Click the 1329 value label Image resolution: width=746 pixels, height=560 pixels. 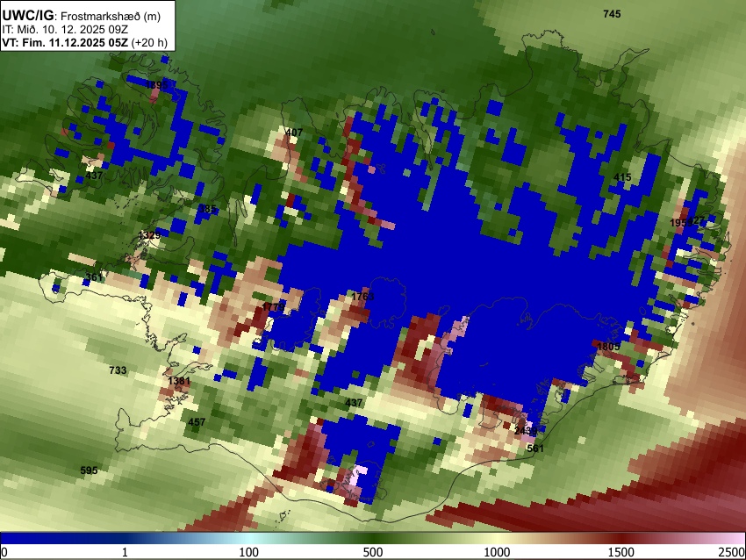coord(149,235)
